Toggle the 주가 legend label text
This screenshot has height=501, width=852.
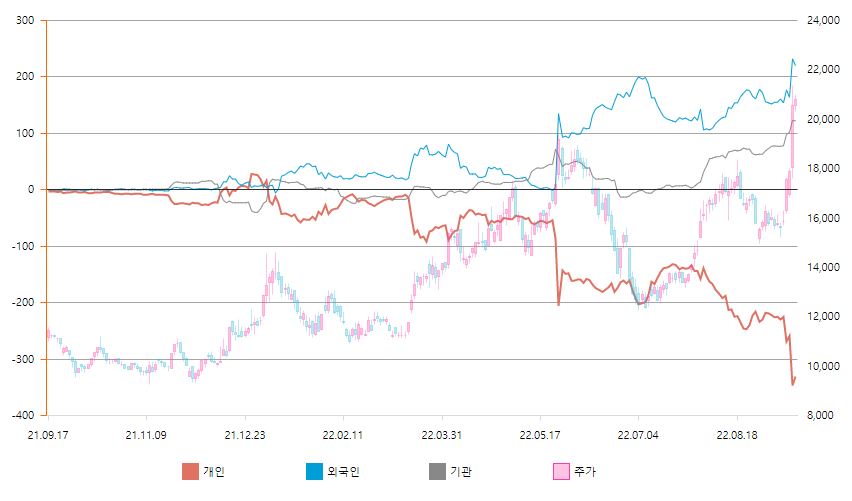[x=584, y=472]
